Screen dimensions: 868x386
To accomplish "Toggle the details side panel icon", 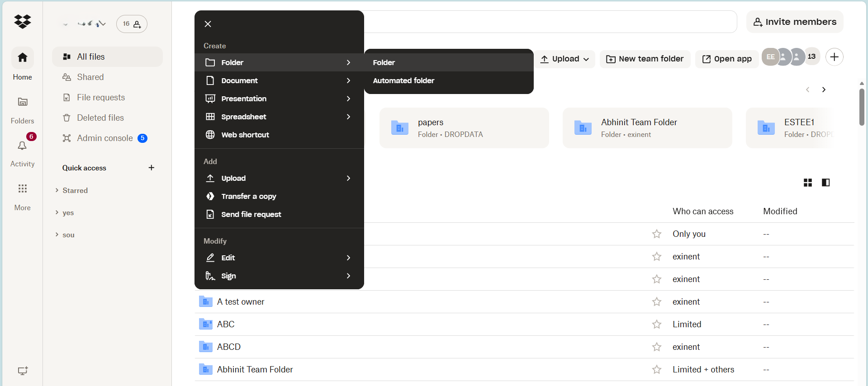I will pyautogui.click(x=825, y=183).
